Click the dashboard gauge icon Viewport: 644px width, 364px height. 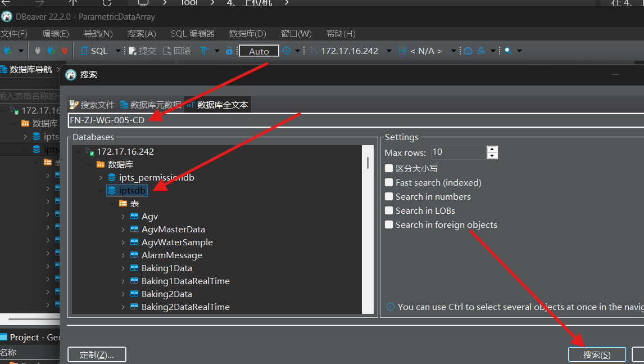(x=468, y=51)
